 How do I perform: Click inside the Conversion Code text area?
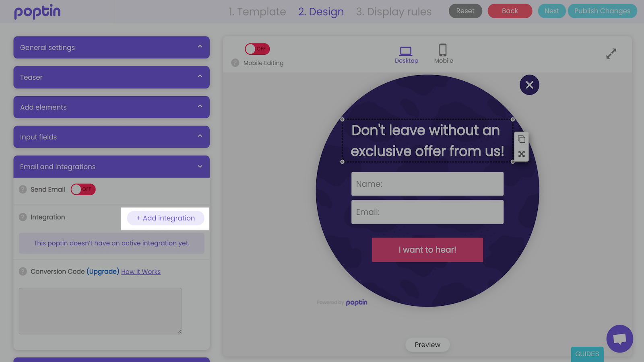[x=100, y=311]
